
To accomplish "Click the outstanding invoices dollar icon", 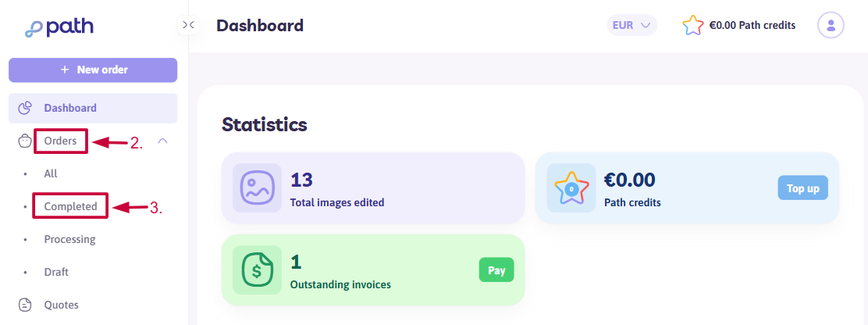I will tap(257, 270).
